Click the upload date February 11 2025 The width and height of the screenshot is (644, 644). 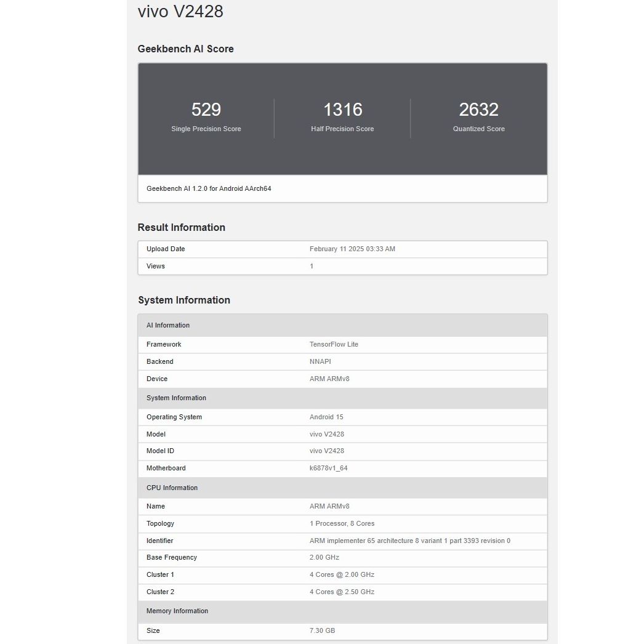[352, 249]
